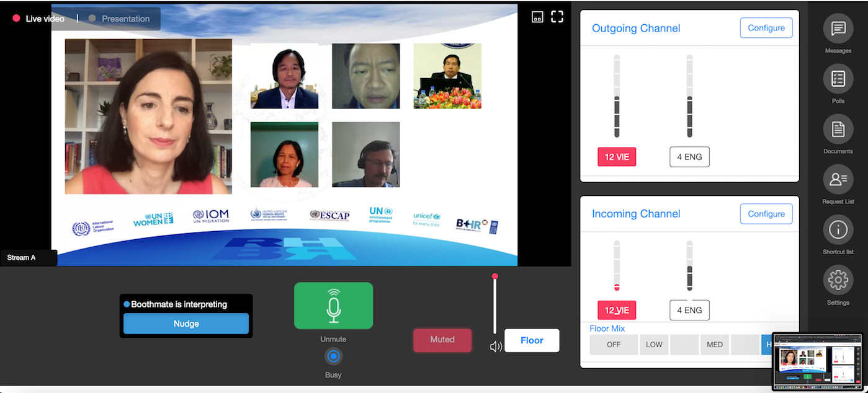Show the Shortcut list
Image resolution: width=868 pixels, height=393 pixels.
click(838, 230)
